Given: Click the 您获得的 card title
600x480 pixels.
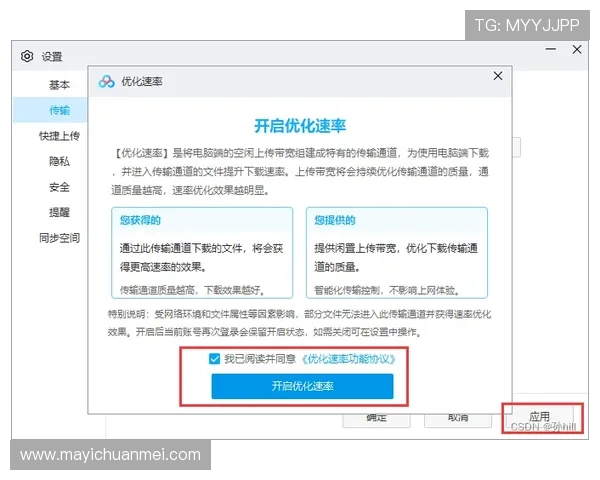Looking at the screenshot, I should coord(140,220).
